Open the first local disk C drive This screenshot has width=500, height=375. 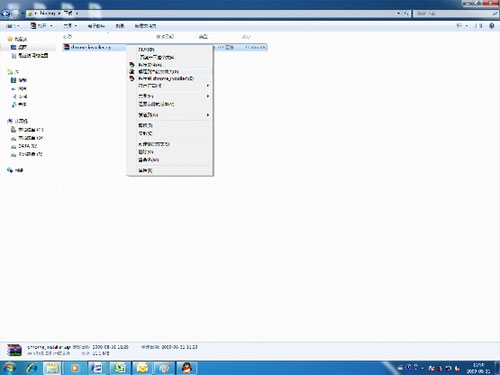point(27,130)
